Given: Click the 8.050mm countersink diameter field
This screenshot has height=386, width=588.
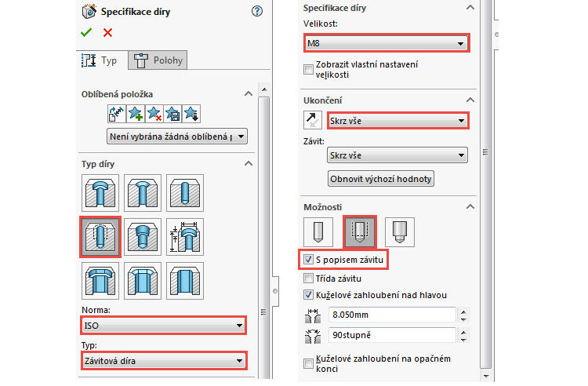Looking at the screenshot, I should click(392, 315).
